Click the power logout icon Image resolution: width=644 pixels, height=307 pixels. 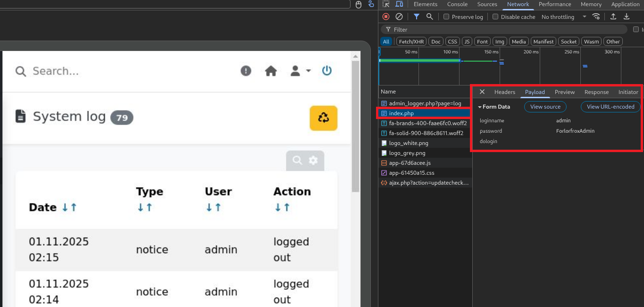click(x=327, y=71)
